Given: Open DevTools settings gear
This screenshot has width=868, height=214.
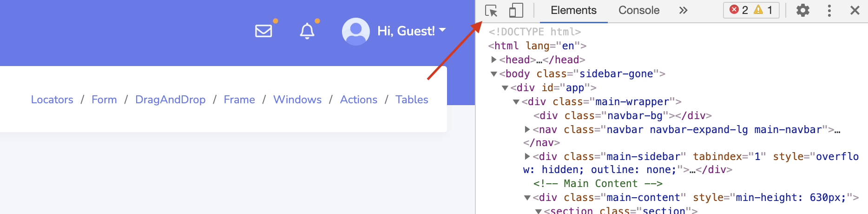Looking at the screenshot, I should point(803,10).
